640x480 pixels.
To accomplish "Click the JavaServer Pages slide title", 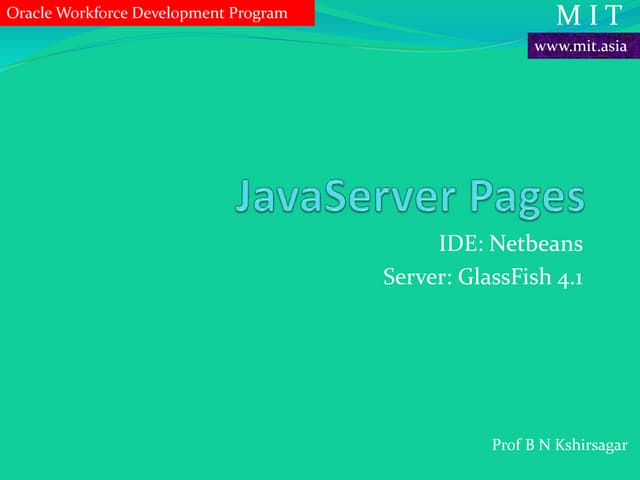I will click(410, 196).
